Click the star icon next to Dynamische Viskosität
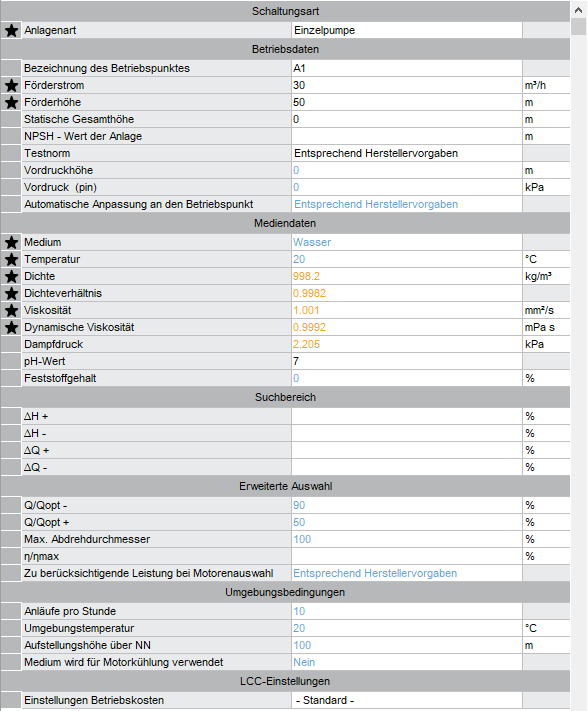The width and height of the screenshot is (588, 711). click(x=11, y=327)
